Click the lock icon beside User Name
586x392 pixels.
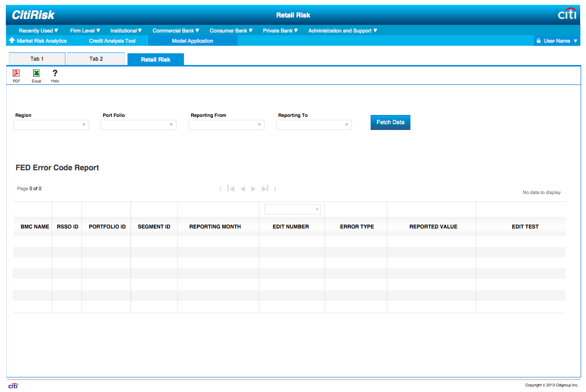(x=538, y=41)
